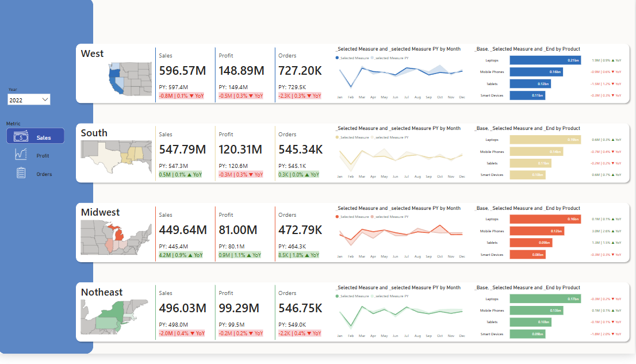
Task: Click the West Laptops bar
Action: [545, 60]
